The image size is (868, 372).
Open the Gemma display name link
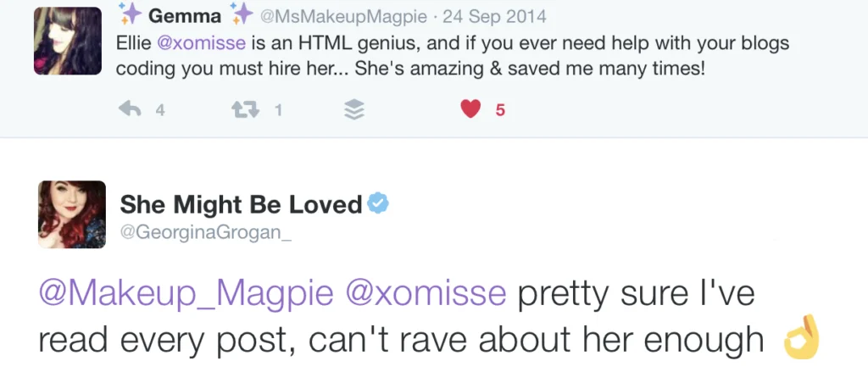[x=185, y=16]
